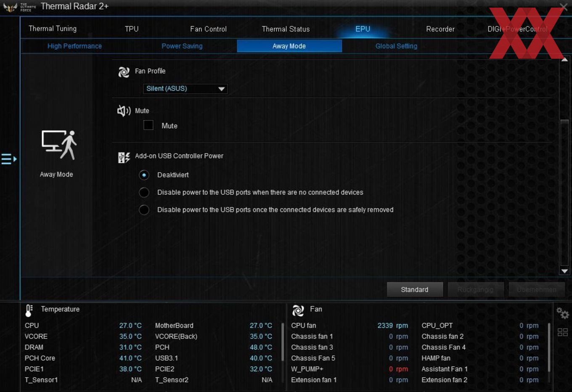
Task: Click the Away Mode figure icon
Action: tap(59, 145)
